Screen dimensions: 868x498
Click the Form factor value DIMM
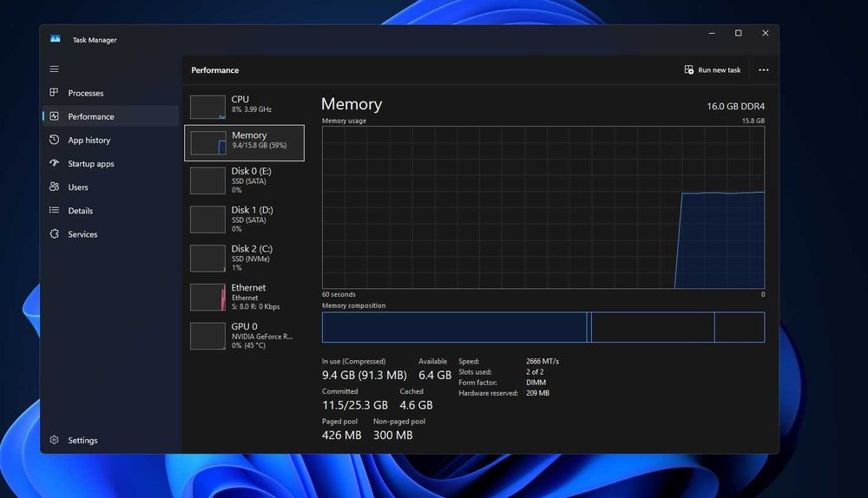pyautogui.click(x=536, y=383)
